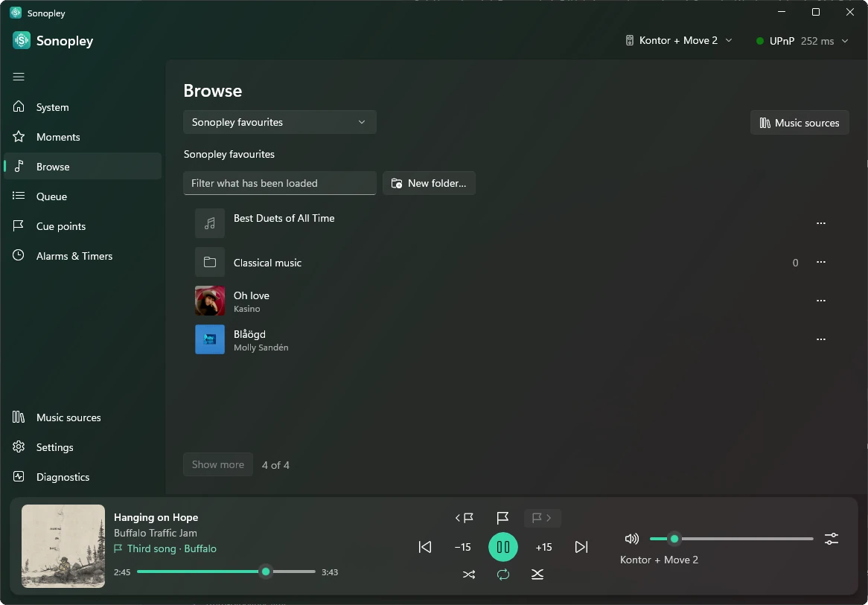Open Cue points page
The height and width of the screenshot is (605, 868).
83,225
